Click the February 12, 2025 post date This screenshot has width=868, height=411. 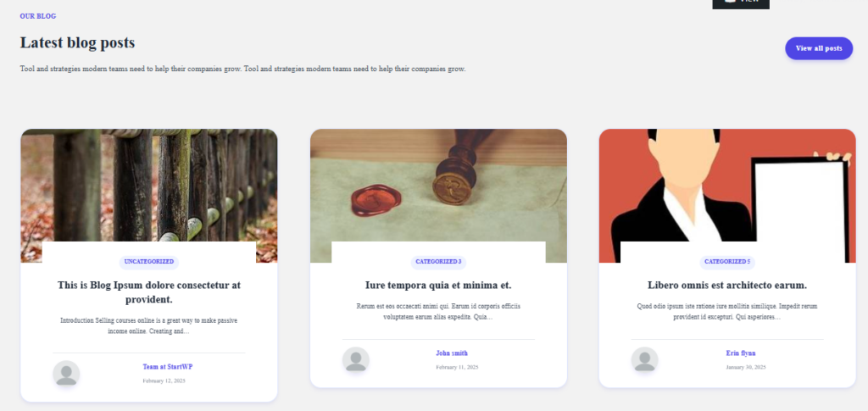164,380
